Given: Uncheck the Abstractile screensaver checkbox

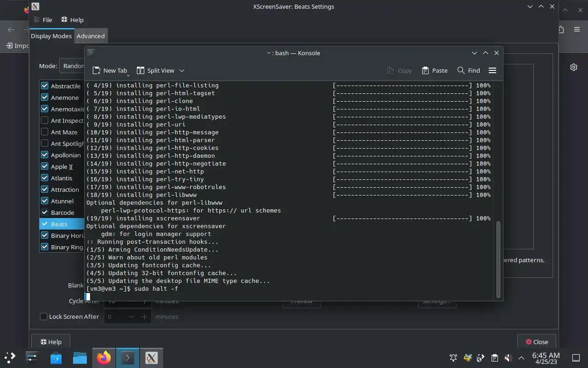Looking at the screenshot, I should pos(45,86).
